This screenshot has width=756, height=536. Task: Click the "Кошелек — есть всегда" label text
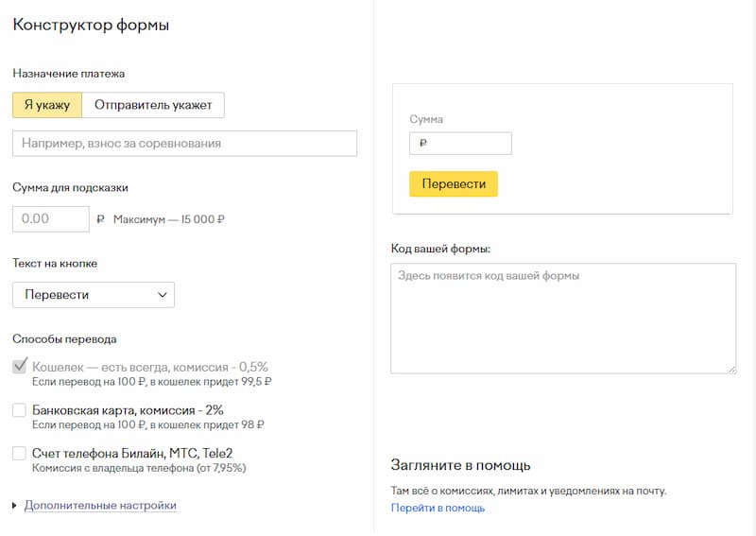pos(150,366)
